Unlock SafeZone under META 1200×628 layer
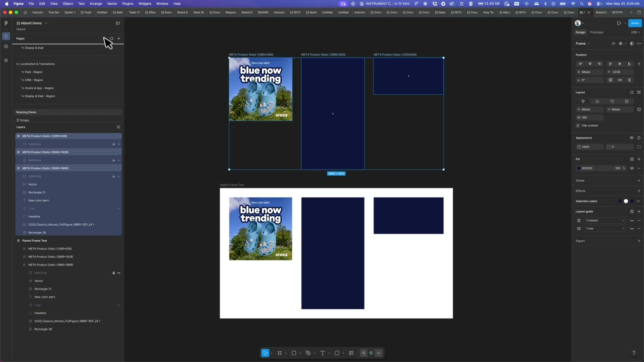This screenshot has width=644, height=362. [x=114, y=144]
